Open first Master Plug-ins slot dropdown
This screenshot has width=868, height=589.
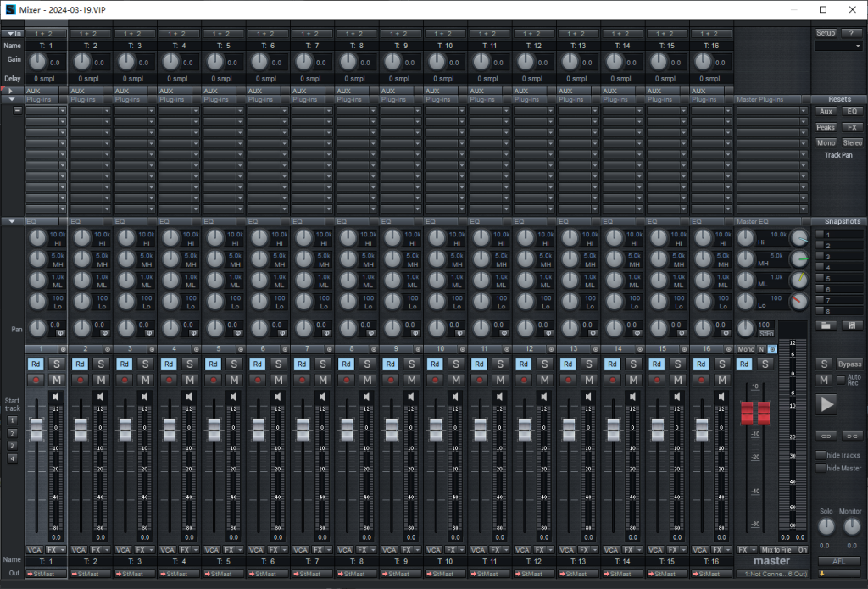804,111
